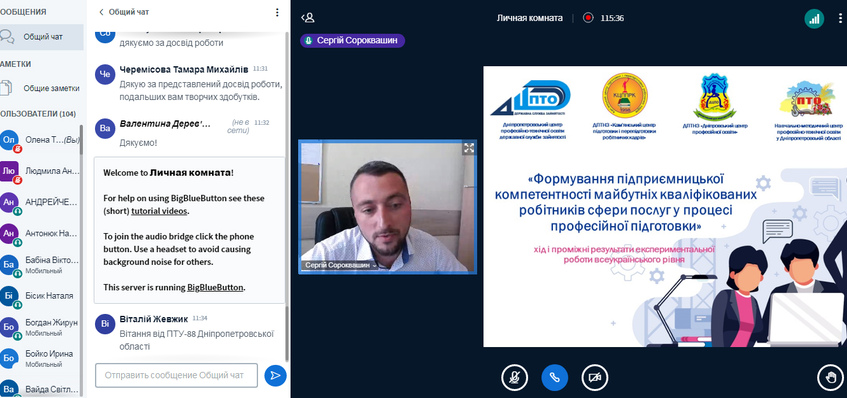Click the Ол avatar of Олена
Image resolution: width=847 pixels, height=398 pixels.
[9, 140]
